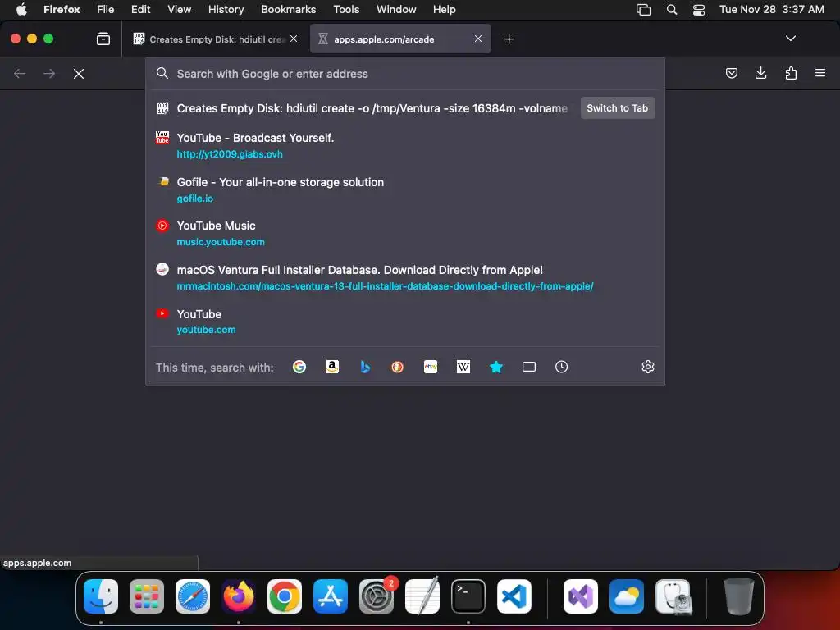Open the Firefox app menu in menu bar
840x630 pixels.
[x=62, y=10]
